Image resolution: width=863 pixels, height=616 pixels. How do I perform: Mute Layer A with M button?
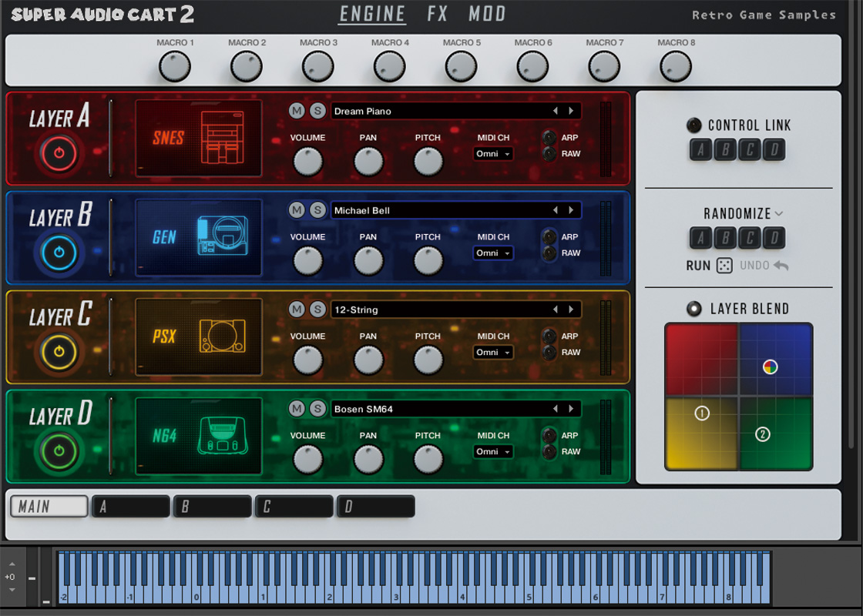pos(297,111)
